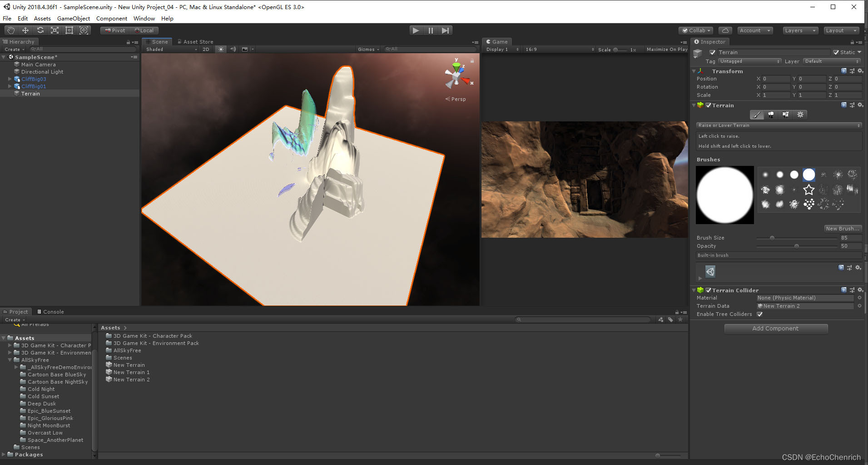868x465 pixels.
Task: Toggle Enable Tree Colliders checkbox
Action: (x=759, y=314)
